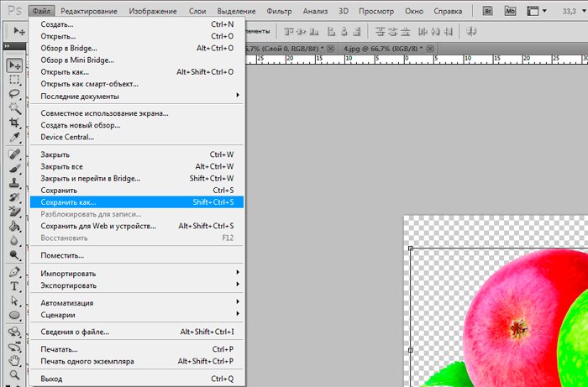Expand the Автоматизация submenu
The image size is (588, 387).
134,302
